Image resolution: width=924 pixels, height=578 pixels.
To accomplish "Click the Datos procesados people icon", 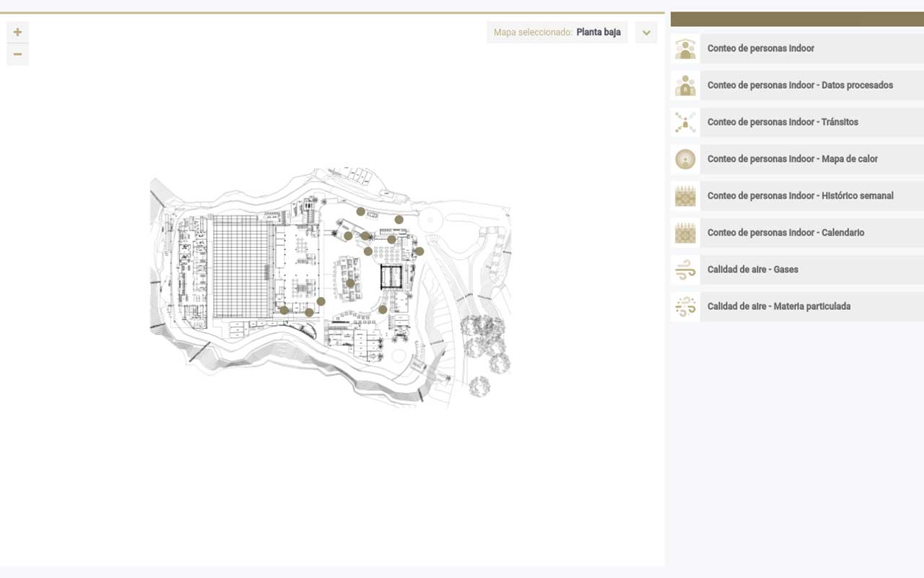I will (x=685, y=85).
